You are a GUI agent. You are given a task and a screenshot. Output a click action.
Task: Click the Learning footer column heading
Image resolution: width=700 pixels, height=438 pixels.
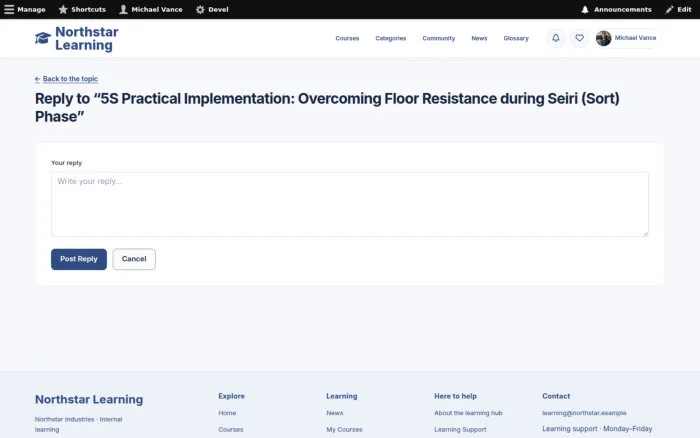click(342, 396)
